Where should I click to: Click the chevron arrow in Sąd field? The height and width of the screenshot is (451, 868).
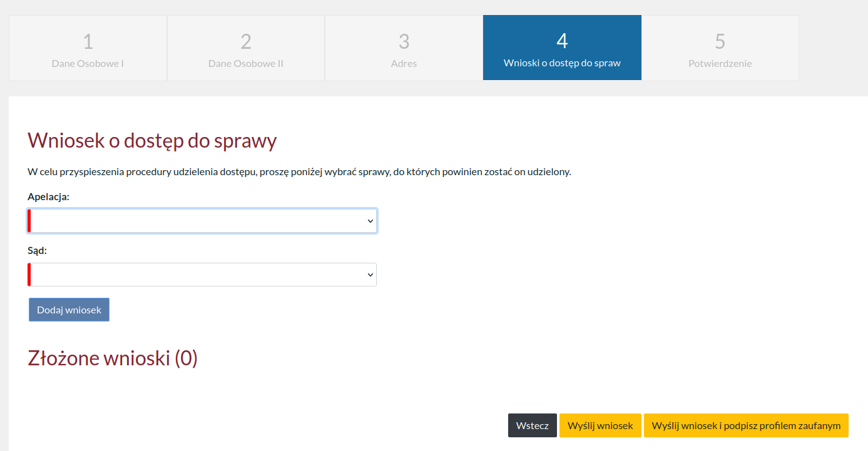click(370, 275)
